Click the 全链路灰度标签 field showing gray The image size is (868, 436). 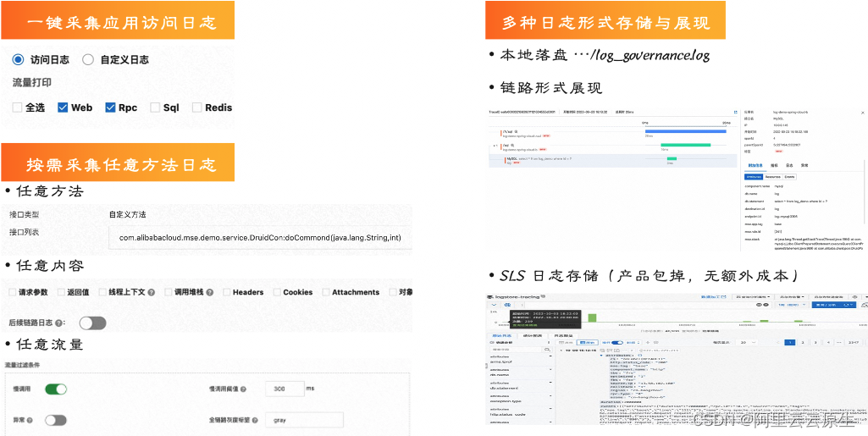click(x=304, y=421)
